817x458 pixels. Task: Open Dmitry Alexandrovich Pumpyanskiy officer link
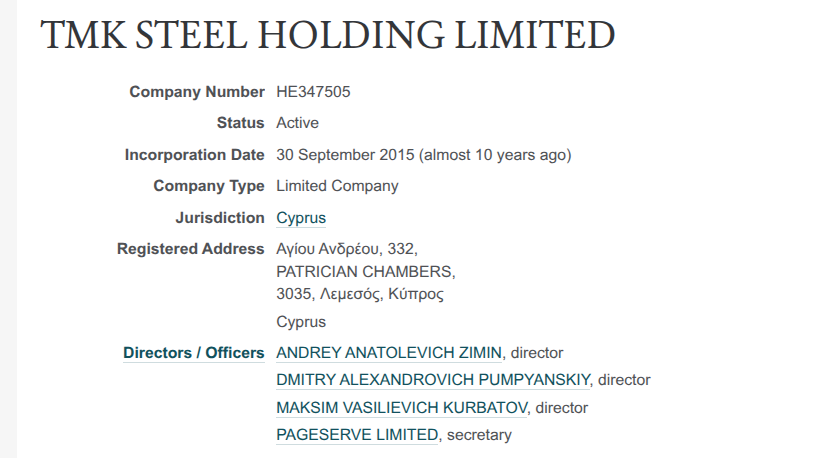pos(433,380)
